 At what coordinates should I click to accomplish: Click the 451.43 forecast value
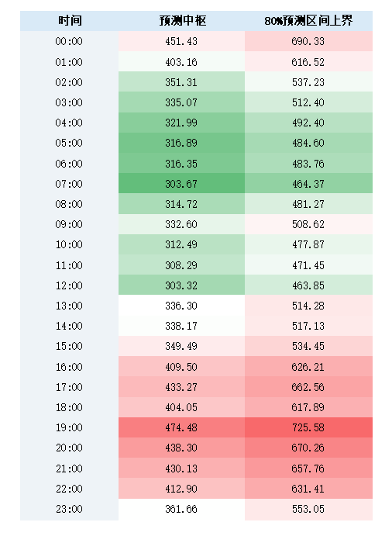tap(181, 41)
